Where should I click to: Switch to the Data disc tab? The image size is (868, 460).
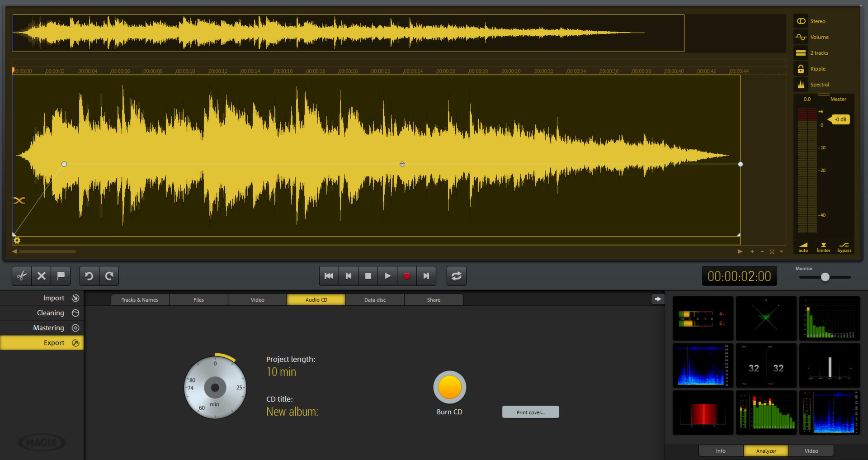pyautogui.click(x=375, y=300)
